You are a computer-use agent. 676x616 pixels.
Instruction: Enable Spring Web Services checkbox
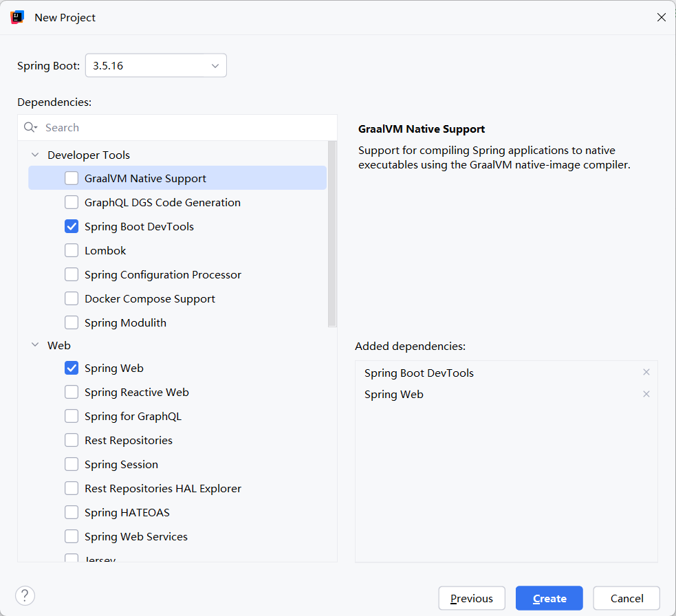tap(72, 537)
